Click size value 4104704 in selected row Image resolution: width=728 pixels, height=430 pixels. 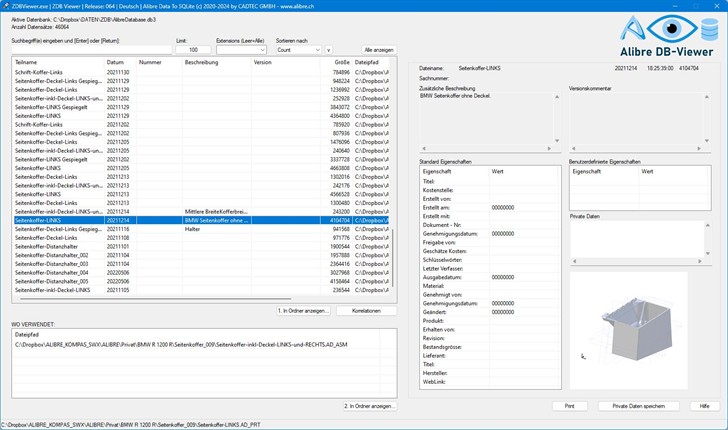click(340, 221)
